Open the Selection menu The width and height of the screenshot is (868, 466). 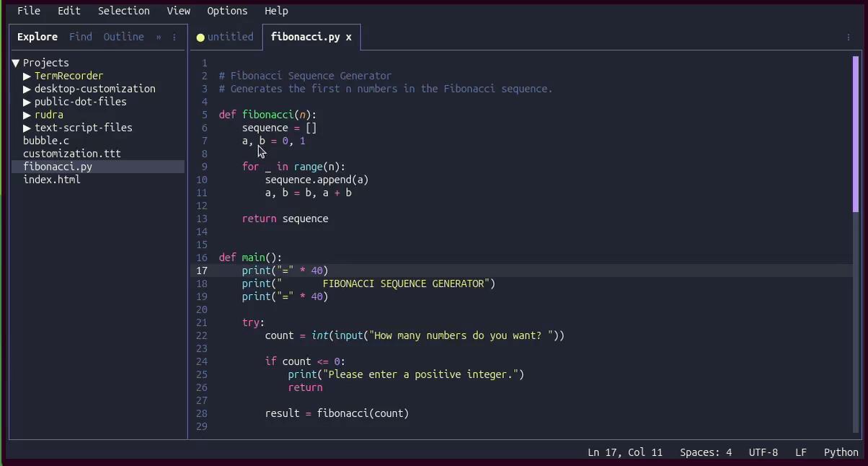(124, 11)
